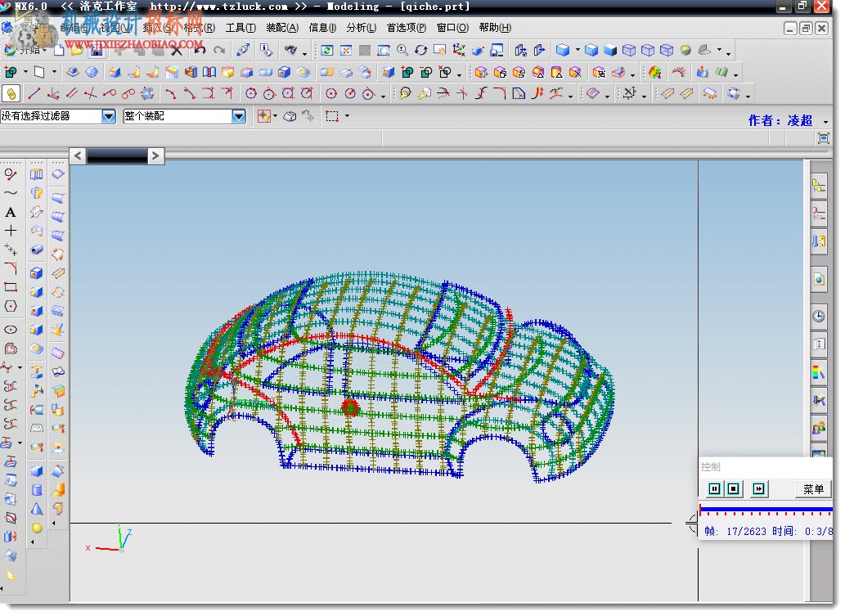Screen dimensions: 845x616
Task: Open the 工具(T) menu
Action: pos(240,28)
